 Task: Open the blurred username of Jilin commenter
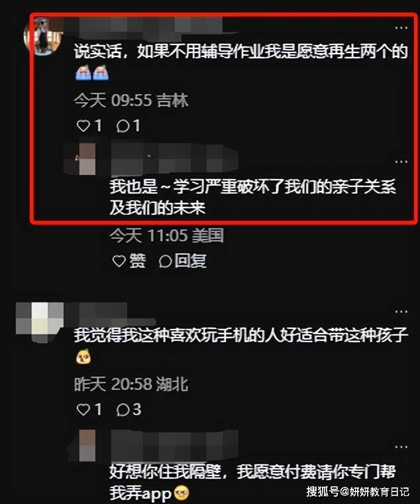pos(151,27)
